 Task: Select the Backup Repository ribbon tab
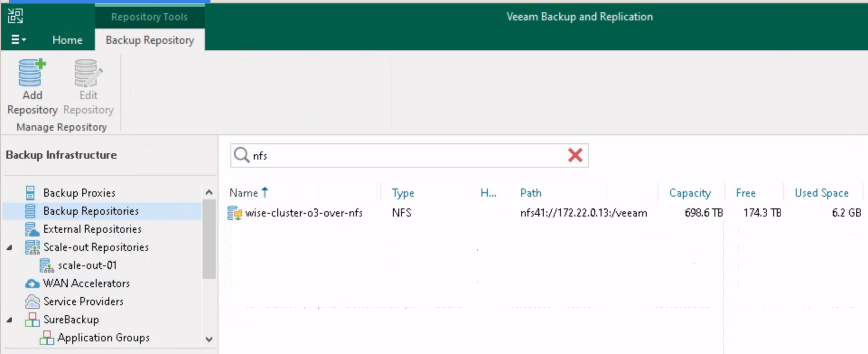point(149,40)
